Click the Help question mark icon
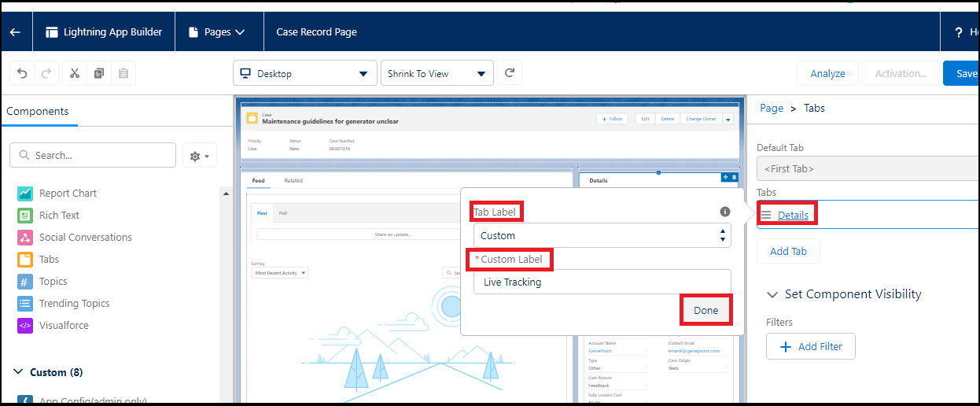The image size is (980, 406). [959, 32]
